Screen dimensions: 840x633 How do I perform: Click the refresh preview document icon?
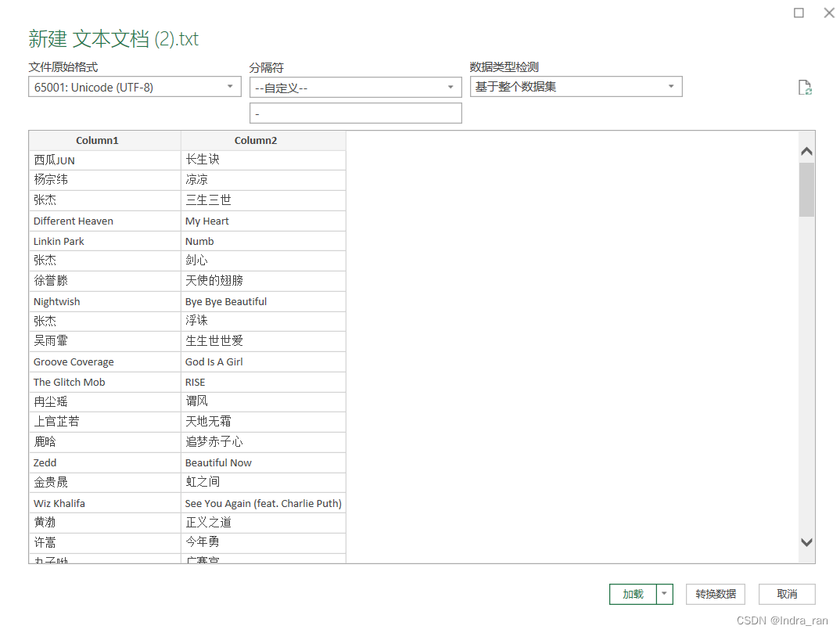[805, 88]
